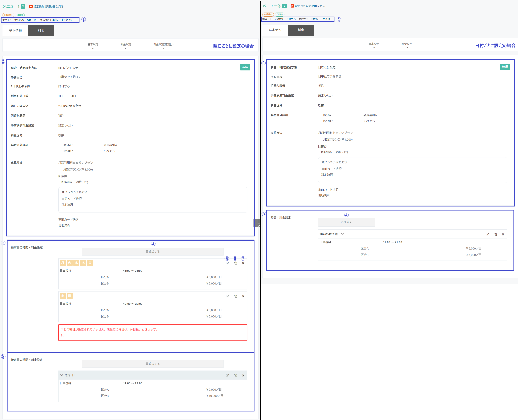Click the 月 weekday badge
This screenshot has height=420, width=518.
(63, 263)
